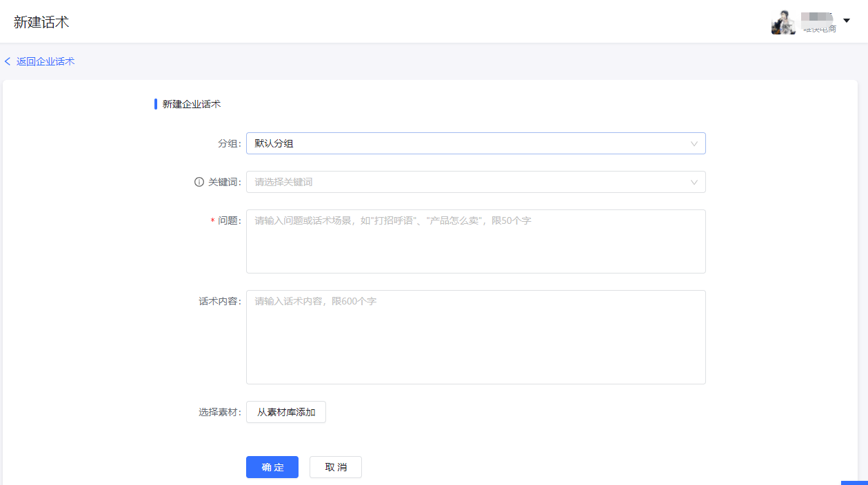
Task: Click the 新建企业话术 section heading
Action: click(x=192, y=105)
